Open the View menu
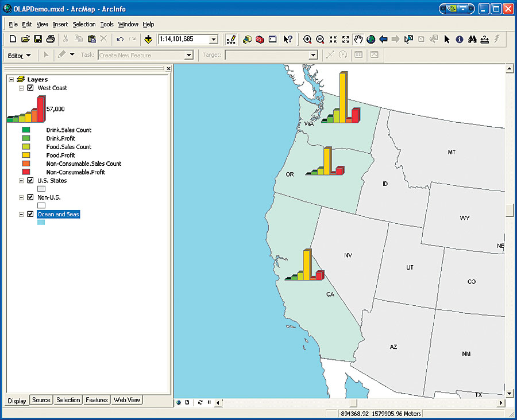The width and height of the screenshot is (517, 420). [42, 24]
